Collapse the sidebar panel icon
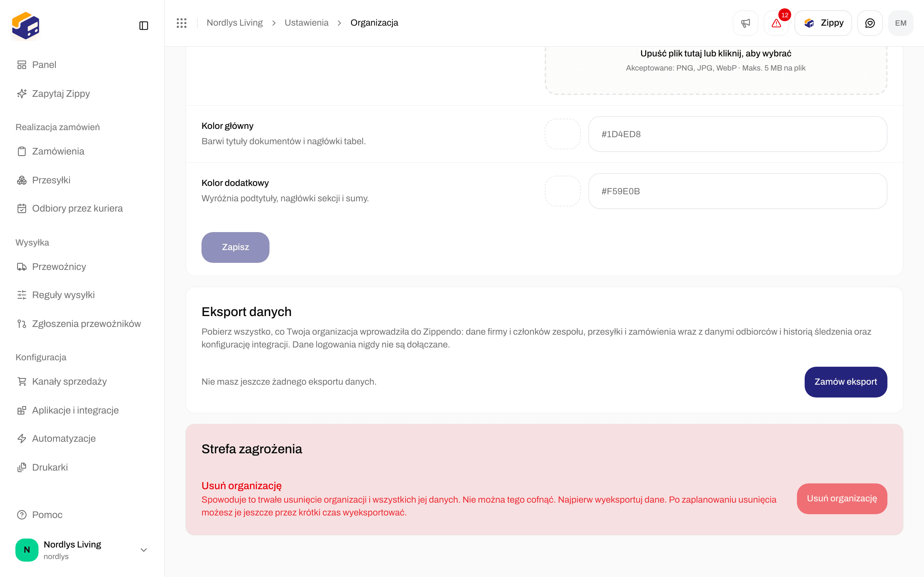 coord(143,26)
